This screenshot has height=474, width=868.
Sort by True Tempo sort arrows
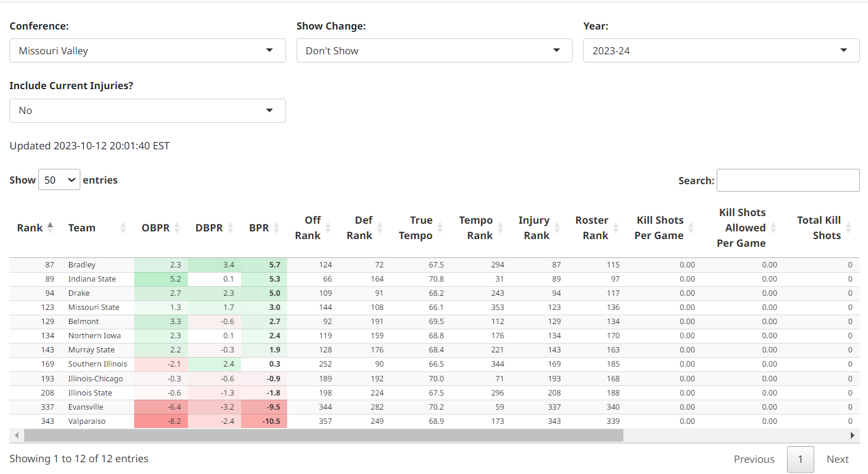point(440,228)
